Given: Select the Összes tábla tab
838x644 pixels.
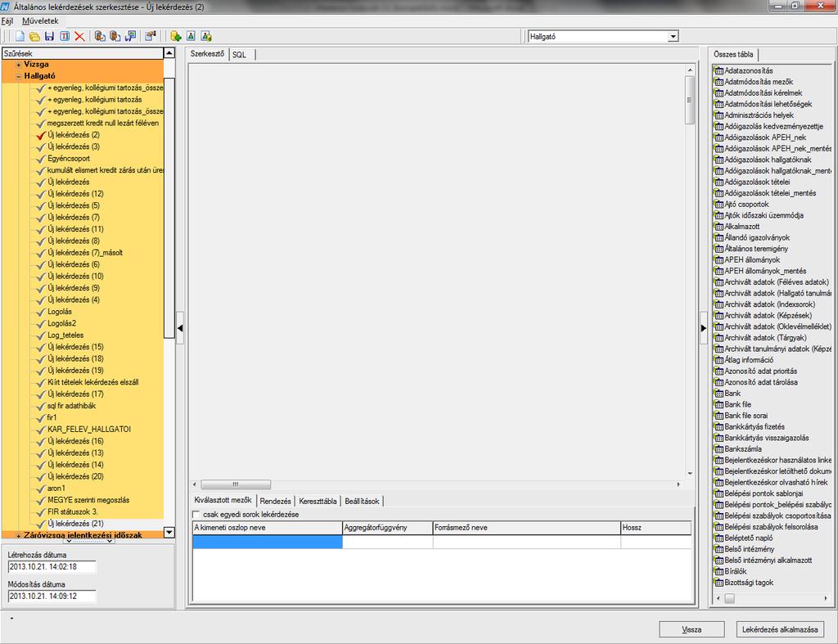Looking at the screenshot, I should (x=733, y=55).
